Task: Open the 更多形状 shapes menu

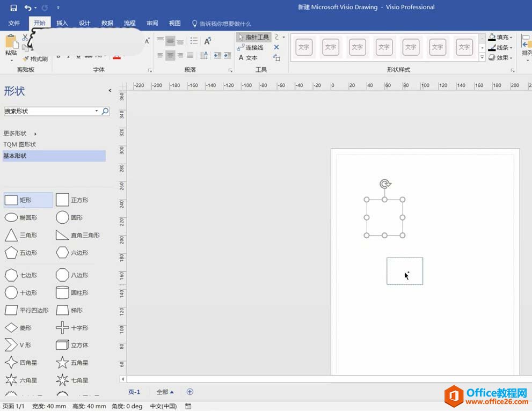Action: 16,133
